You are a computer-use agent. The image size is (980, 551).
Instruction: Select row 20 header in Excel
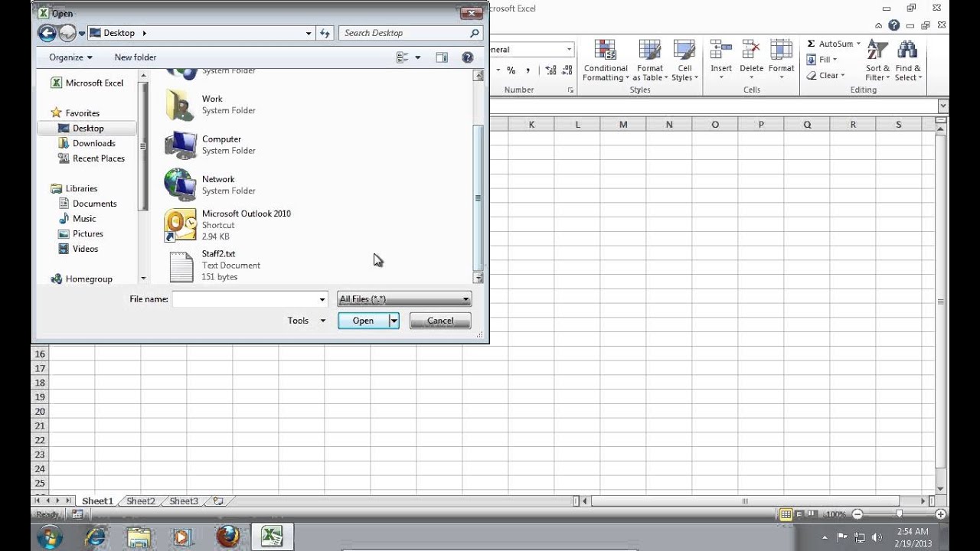pos(40,411)
